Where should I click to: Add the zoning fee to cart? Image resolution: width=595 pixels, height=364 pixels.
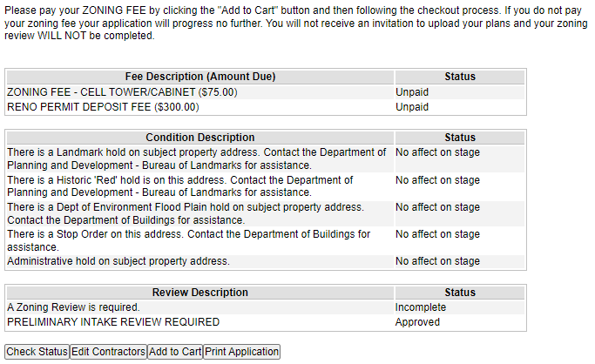pyautogui.click(x=175, y=352)
